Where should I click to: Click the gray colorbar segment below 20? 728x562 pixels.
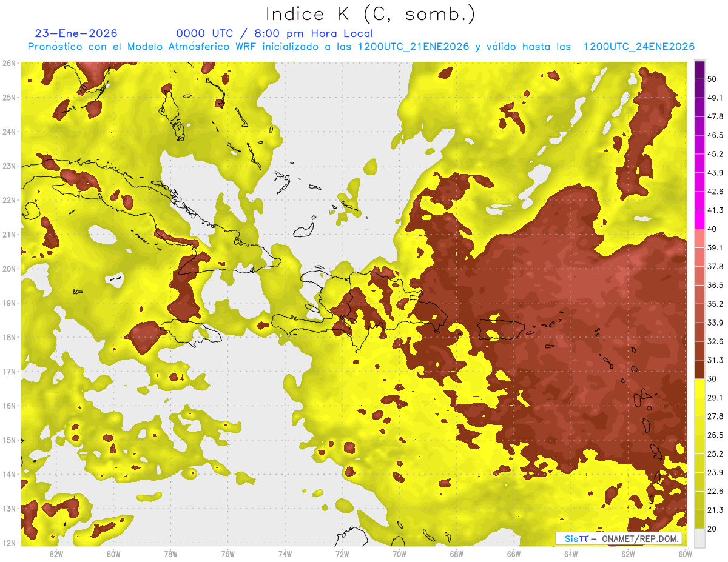(x=699, y=538)
